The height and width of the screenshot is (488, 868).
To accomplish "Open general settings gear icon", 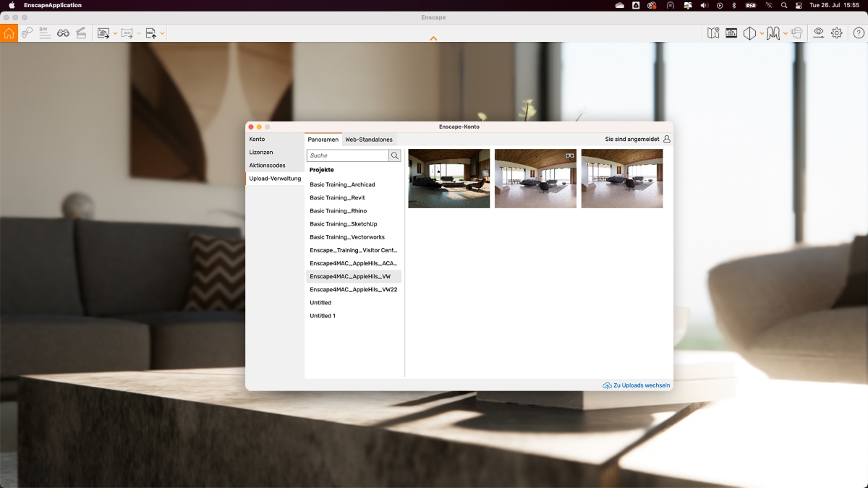I will point(837,33).
